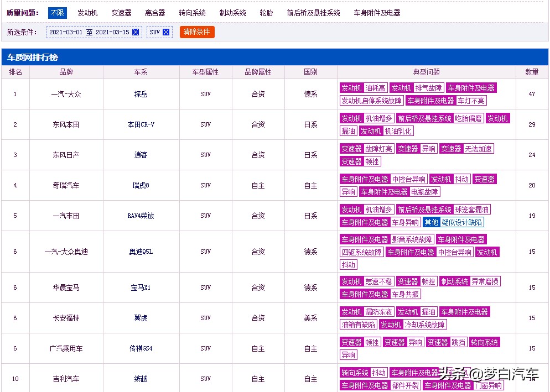Open the 宝马X1 series link
Image resolution: width=550 pixels, height=392 pixels.
click(x=141, y=288)
